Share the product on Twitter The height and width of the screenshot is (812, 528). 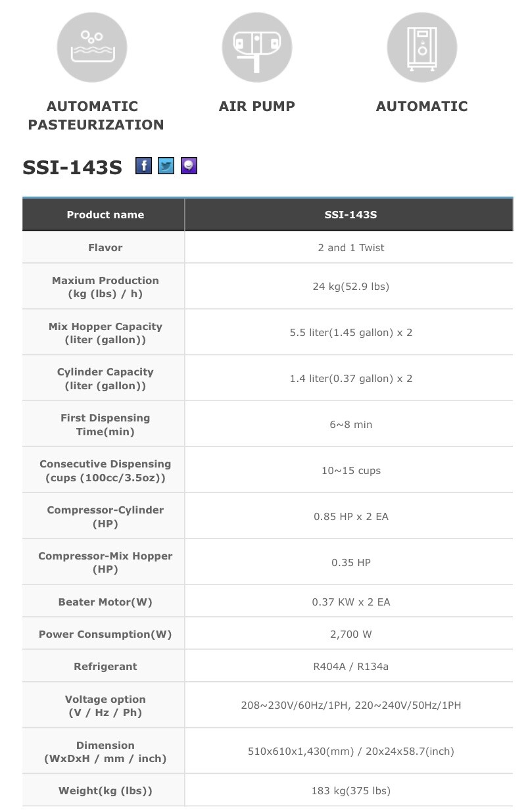(166, 166)
